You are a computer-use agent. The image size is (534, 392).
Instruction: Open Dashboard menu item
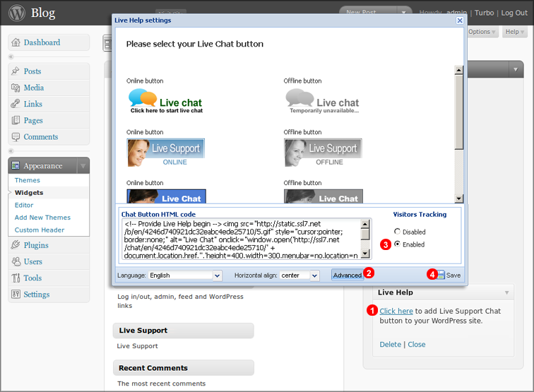click(x=49, y=42)
